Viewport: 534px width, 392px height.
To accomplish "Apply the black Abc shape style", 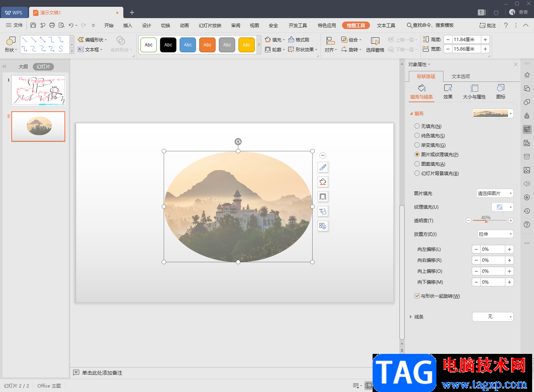I will pos(168,45).
